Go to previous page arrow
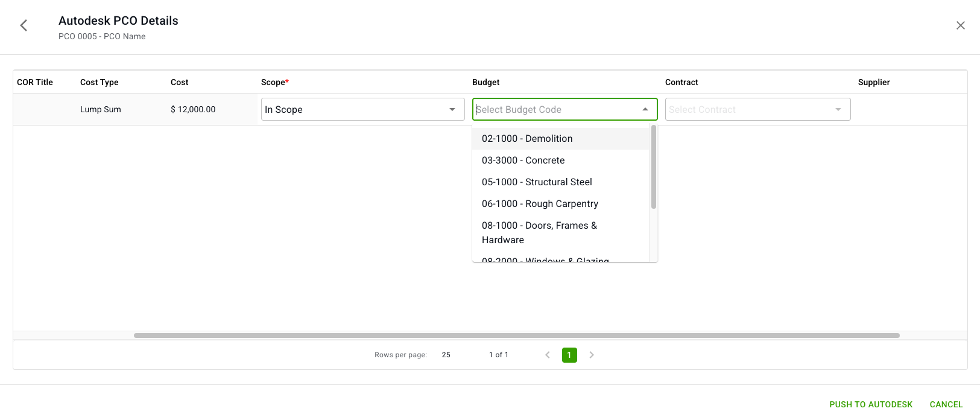Image resolution: width=980 pixels, height=420 pixels. (548, 355)
